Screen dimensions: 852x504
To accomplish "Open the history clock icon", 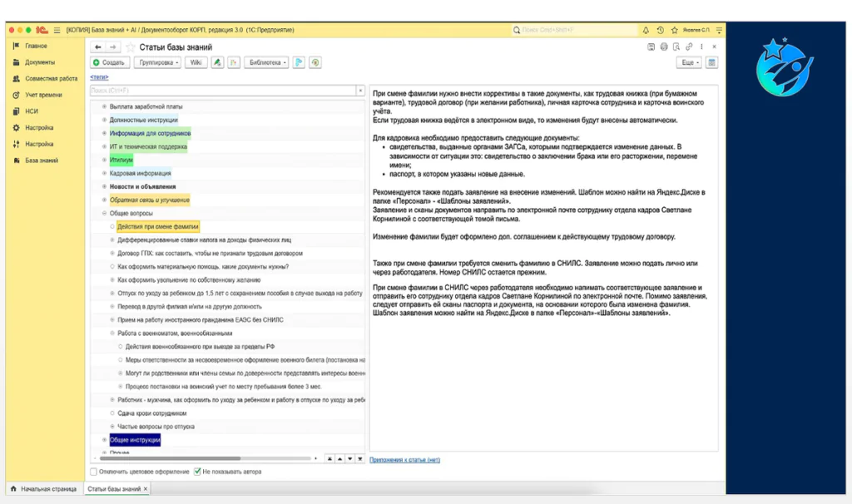I will pos(660,31).
